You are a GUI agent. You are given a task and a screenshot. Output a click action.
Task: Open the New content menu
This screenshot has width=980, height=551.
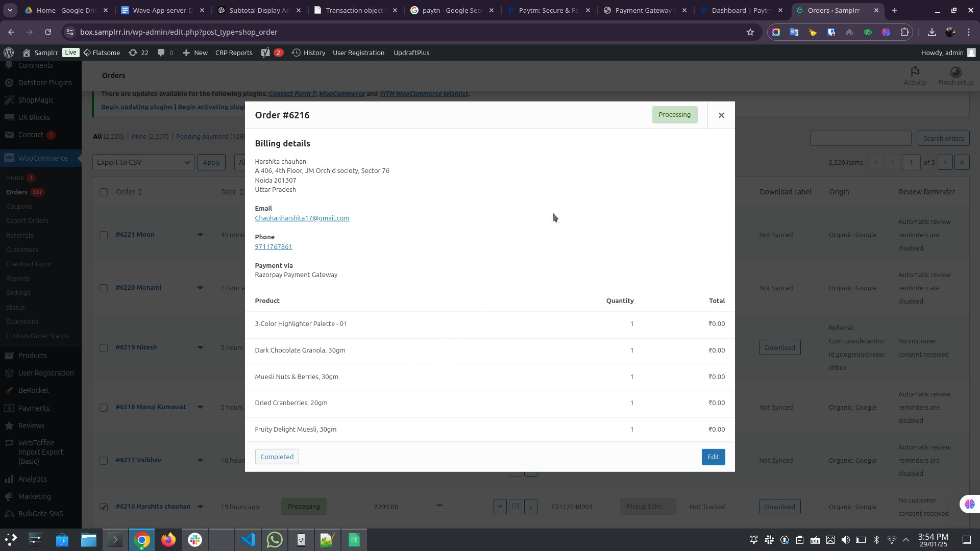coord(195,53)
